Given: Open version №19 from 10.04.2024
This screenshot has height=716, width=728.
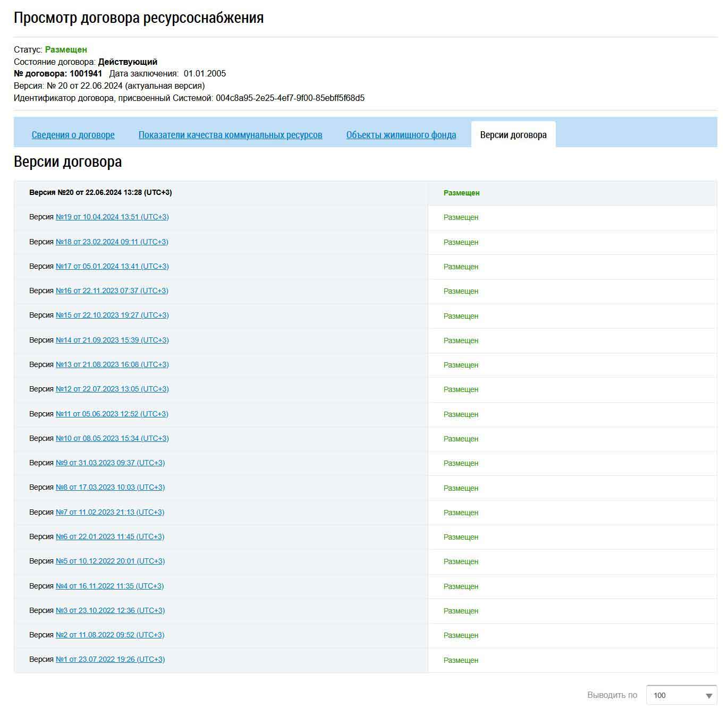Looking at the screenshot, I should [x=112, y=217].
